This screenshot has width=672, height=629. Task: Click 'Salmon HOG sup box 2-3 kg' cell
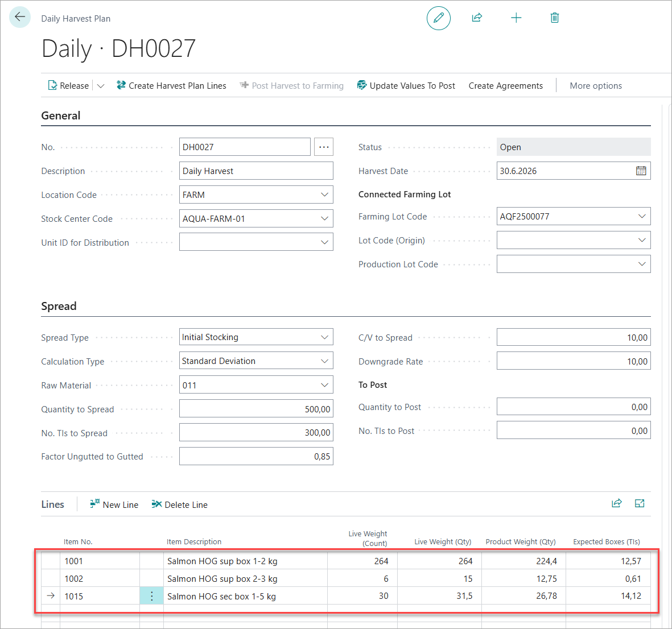246,578
